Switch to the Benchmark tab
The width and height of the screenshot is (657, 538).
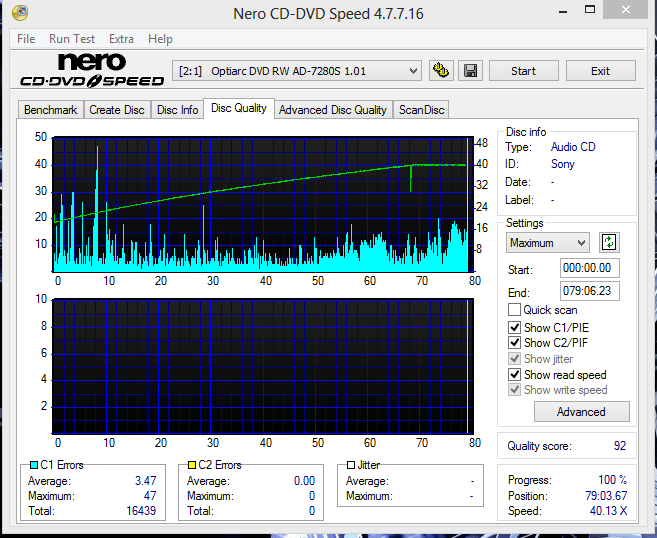coord(51,110)
